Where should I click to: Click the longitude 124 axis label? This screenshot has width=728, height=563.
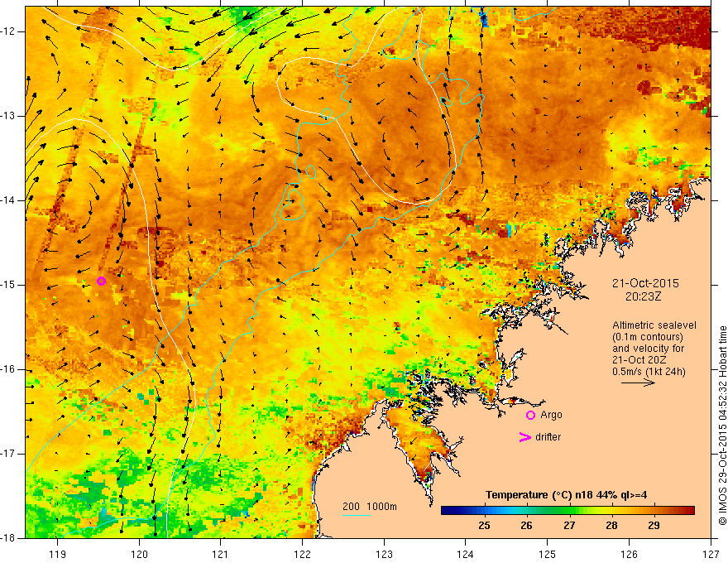pos(466,554)
